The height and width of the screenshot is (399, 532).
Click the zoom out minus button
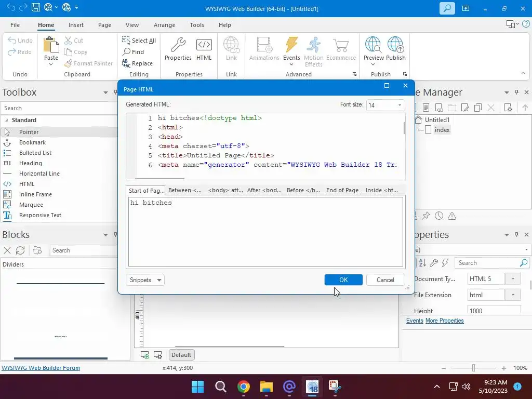pyautogui.click(x=444, y=368)
